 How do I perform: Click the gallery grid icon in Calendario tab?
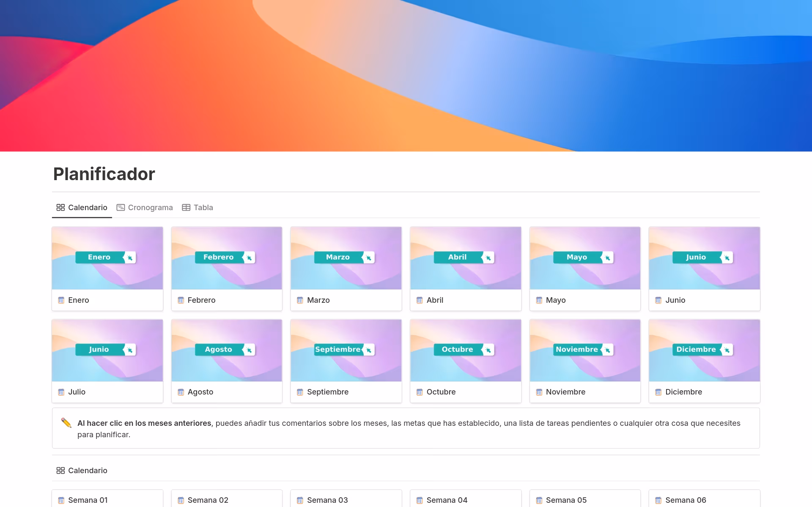click(x=60, y=208)
